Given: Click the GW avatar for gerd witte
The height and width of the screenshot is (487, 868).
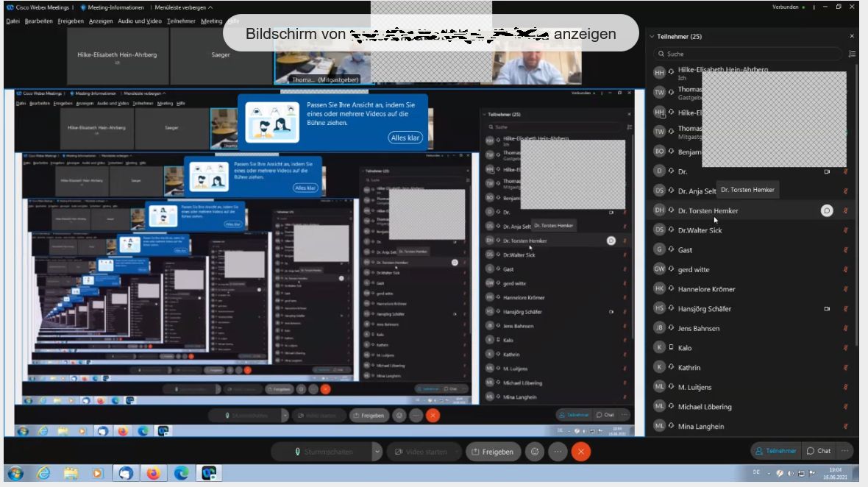Looking at the screenshot, I should point(659,269).
